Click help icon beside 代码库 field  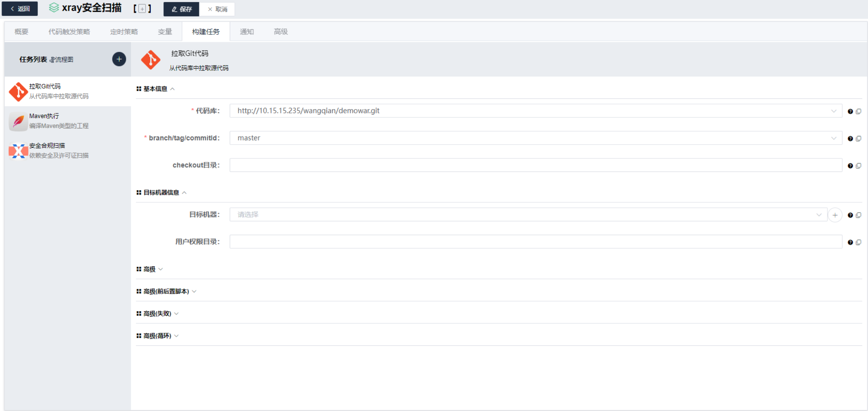(850, 111)
